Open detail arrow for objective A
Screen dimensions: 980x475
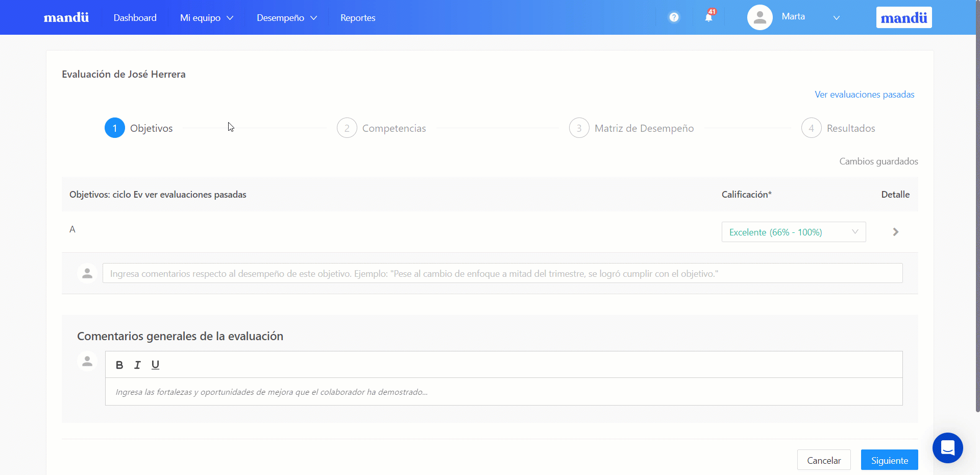coord(895,232)
